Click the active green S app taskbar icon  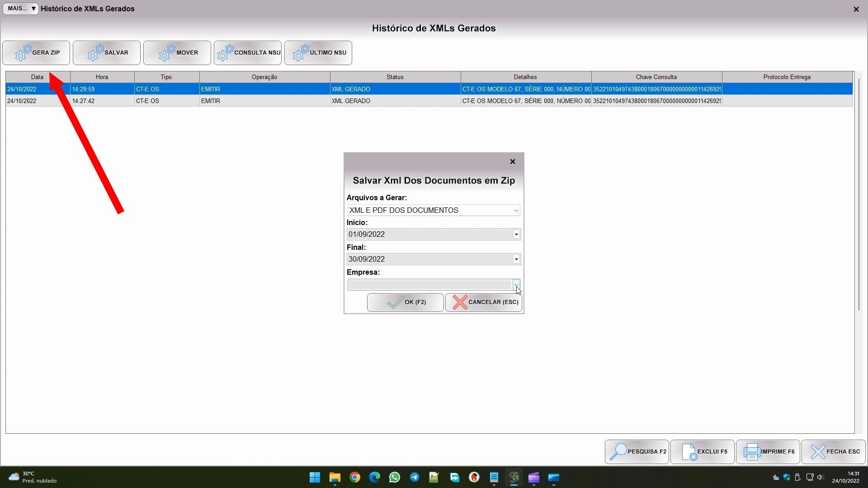click(x=514, y=478)
